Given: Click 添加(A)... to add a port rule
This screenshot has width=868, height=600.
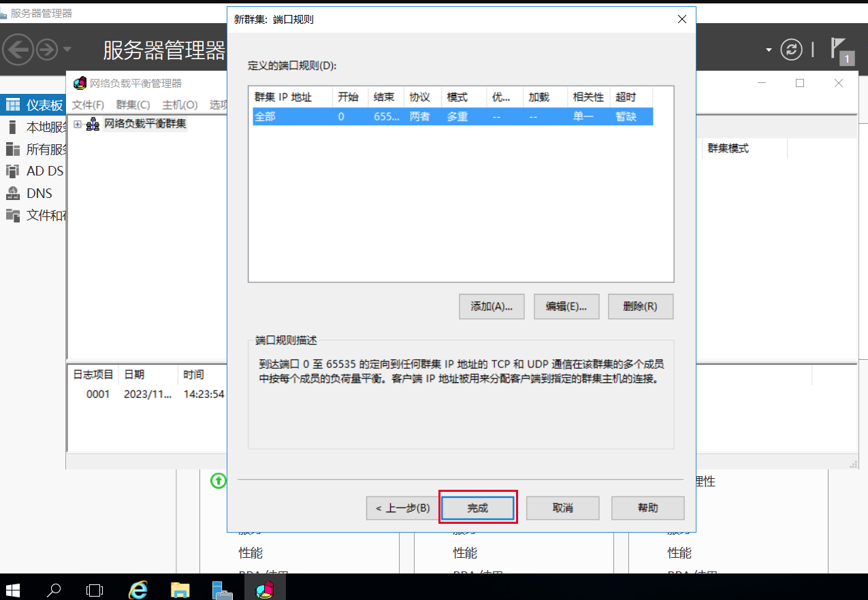Looking at the screenshot, I should [491, 306].
